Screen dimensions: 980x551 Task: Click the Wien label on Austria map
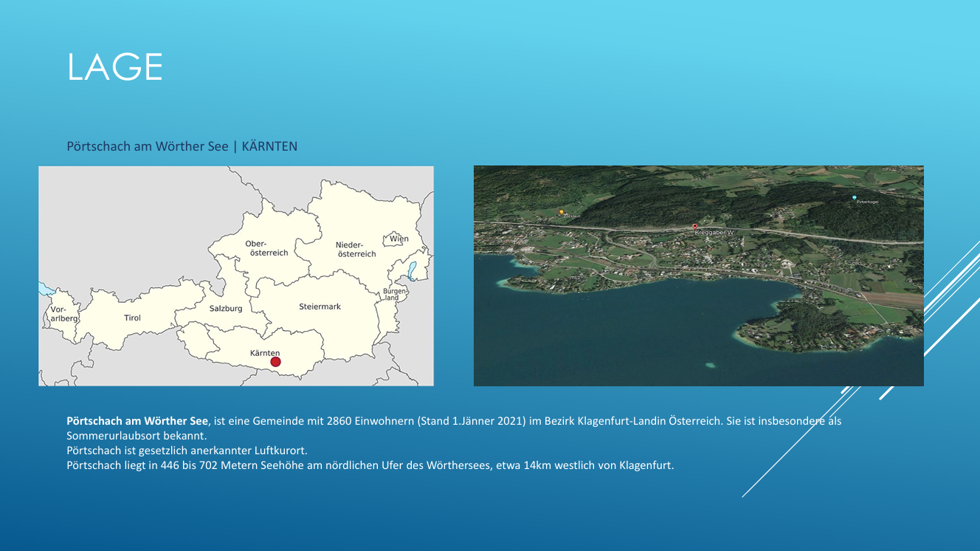pos(399,239)
